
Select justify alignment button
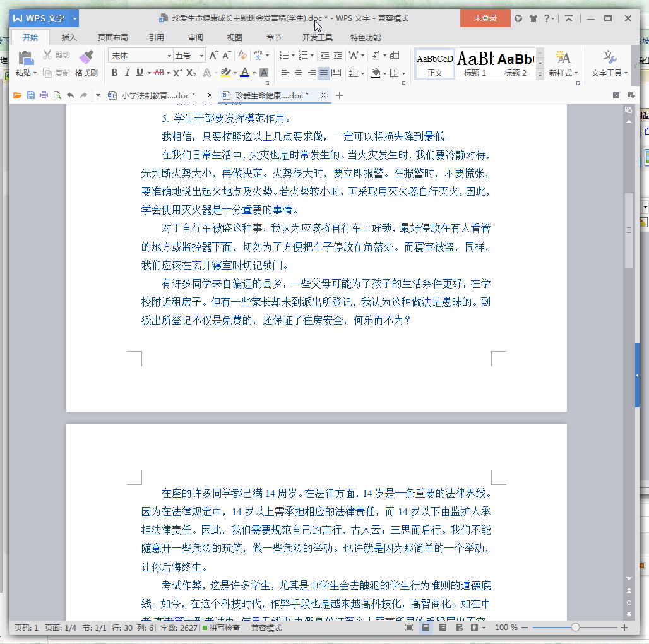pos(324,73)
